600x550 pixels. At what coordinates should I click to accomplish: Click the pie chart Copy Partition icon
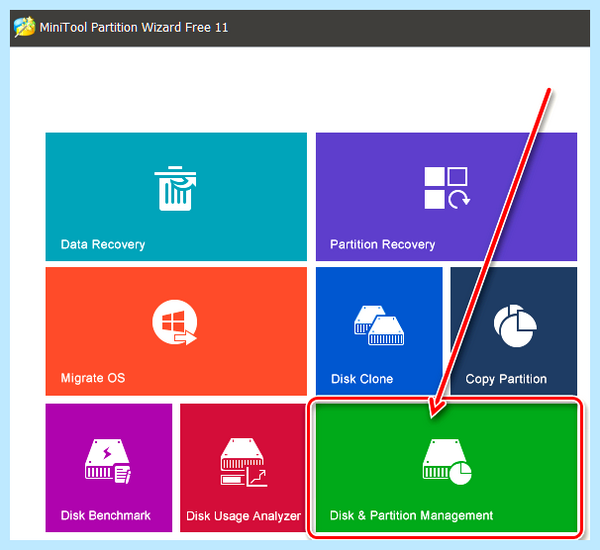(x=515, y=326)
